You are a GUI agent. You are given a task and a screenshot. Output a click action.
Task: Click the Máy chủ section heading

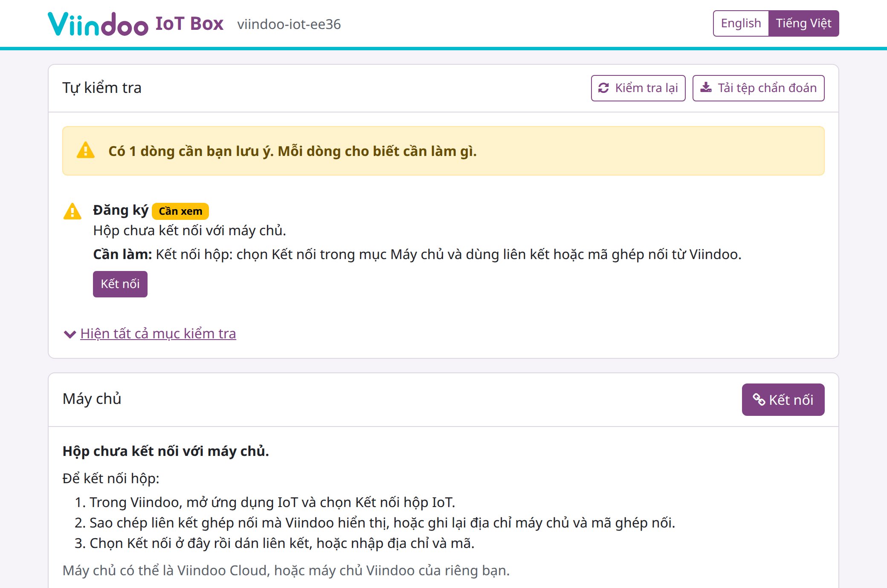[92, 399]
